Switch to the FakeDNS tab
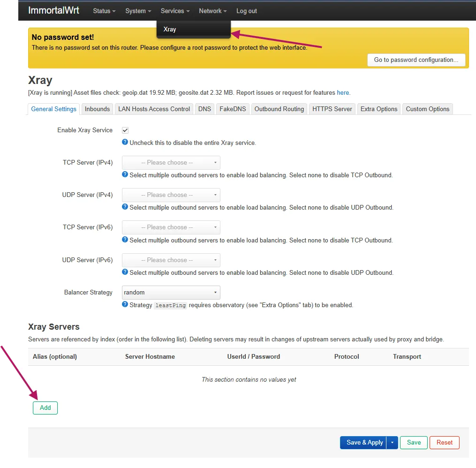Screen dimensions: 476x468 point(233,109)
